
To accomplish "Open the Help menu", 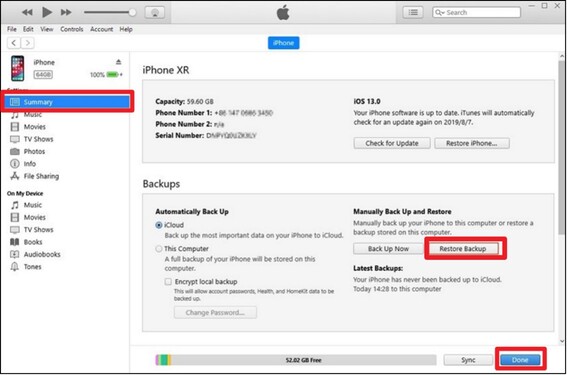I will (x=126, y=29).
